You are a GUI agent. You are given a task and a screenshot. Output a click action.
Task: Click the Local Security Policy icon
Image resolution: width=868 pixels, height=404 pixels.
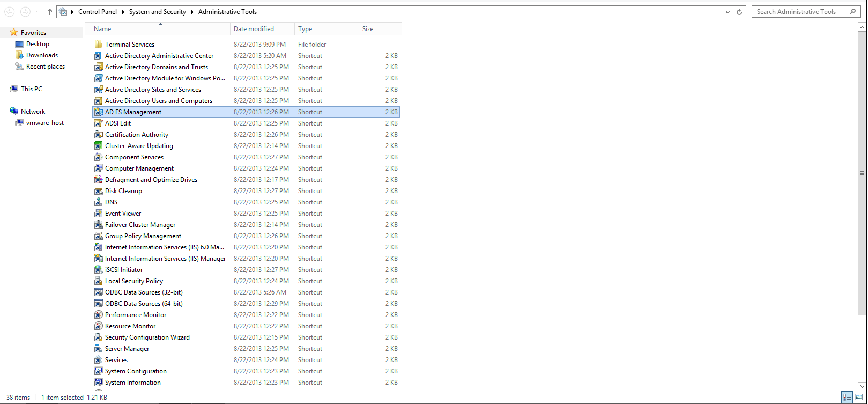99,281
